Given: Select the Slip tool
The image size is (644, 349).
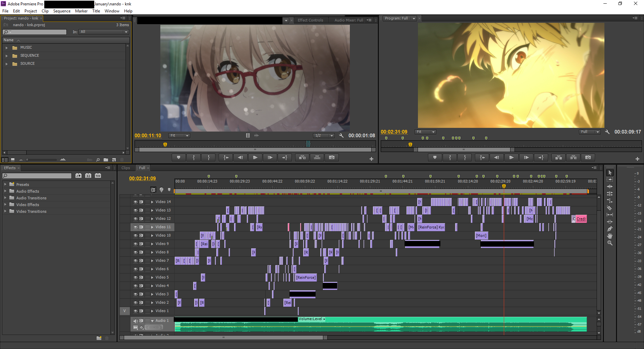Looking at the screenshot, I should 610,215.
